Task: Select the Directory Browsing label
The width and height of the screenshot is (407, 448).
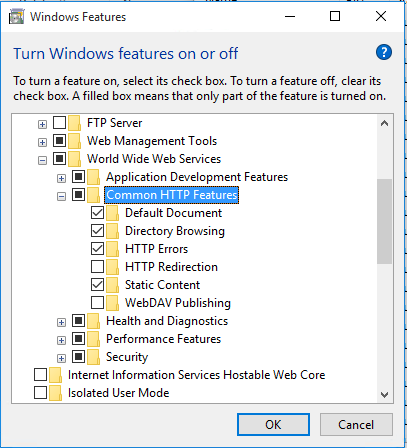Action: click(x=175, y=231)
